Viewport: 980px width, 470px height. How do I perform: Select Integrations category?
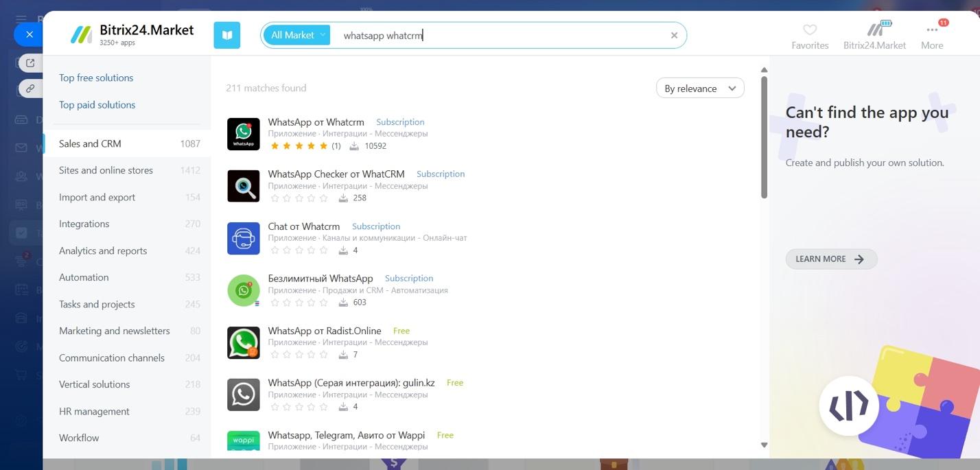click(127, 224)
